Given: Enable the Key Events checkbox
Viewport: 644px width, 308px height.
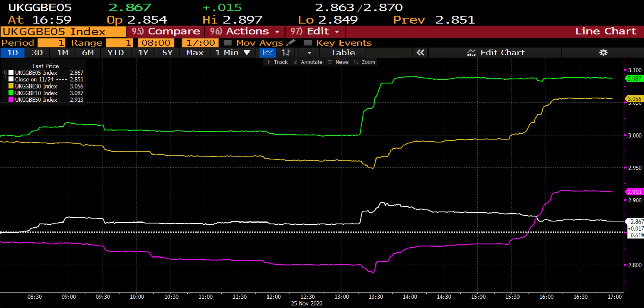Looking at the screenshot, I should pyautogui.click(x=308, y=43).
